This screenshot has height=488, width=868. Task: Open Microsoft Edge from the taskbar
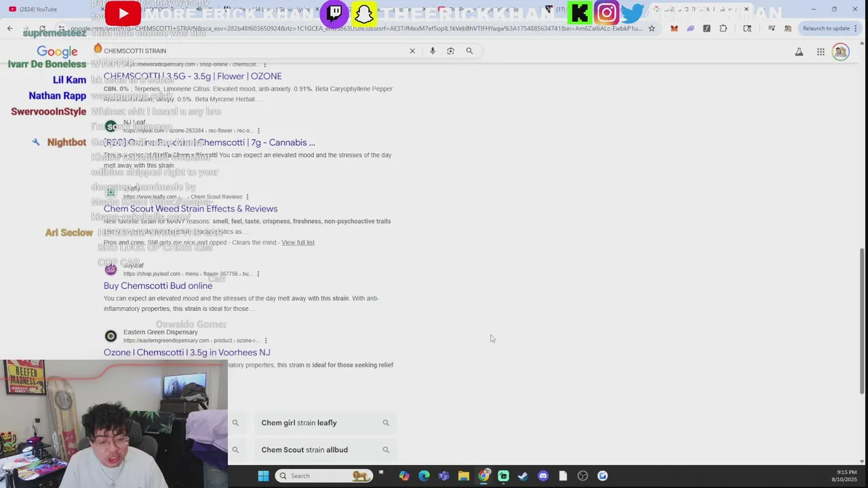(x=424, y=476)
